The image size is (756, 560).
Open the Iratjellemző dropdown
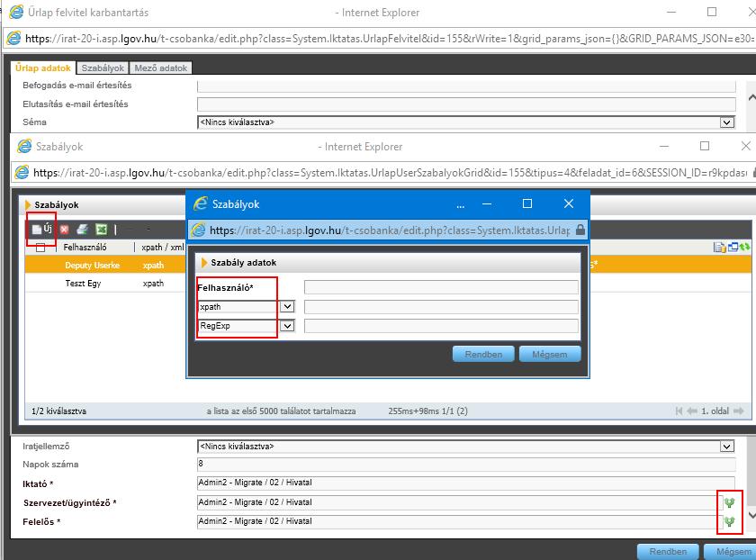pos(727,447)
